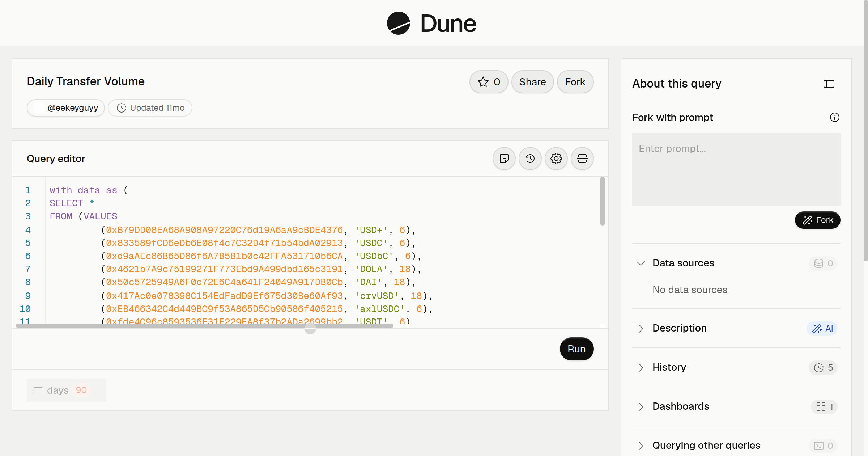Click the editor resize handle circle
Viewport: 868px width, 456px height.
tap(310, 329)
